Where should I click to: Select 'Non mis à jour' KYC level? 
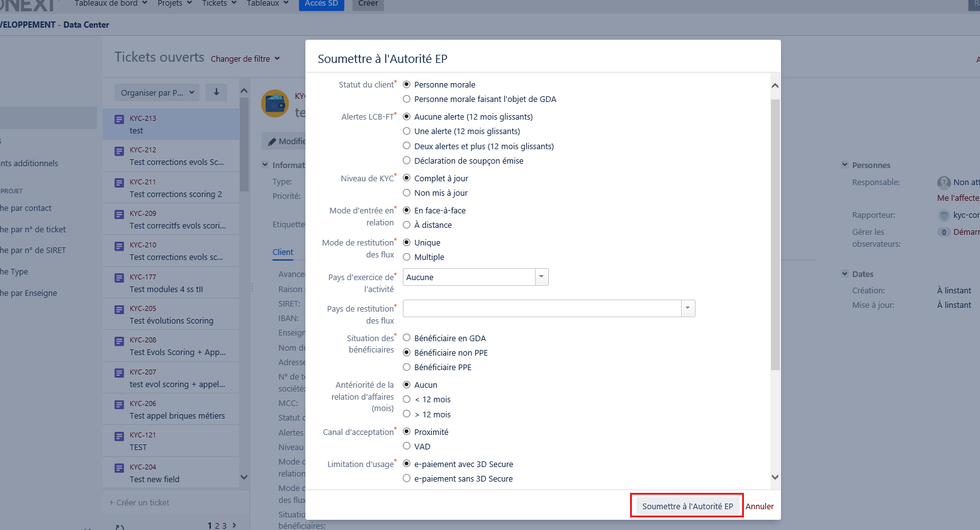[x=407, y=193]
